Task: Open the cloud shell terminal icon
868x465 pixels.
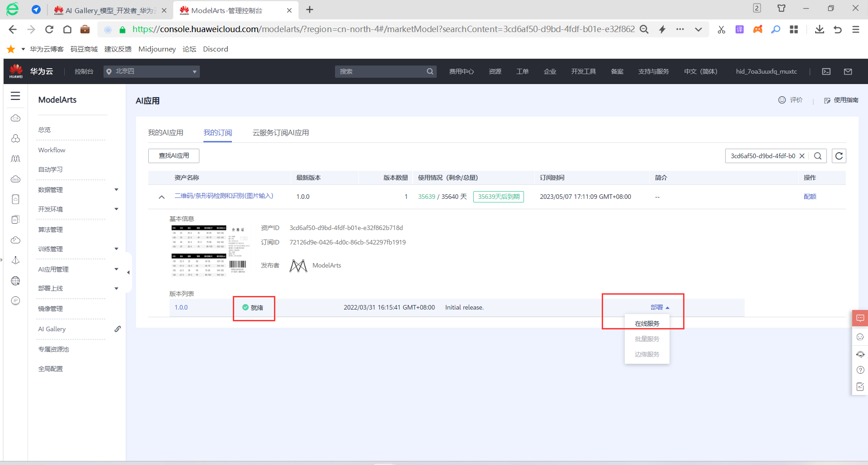Action: (826, 71)
